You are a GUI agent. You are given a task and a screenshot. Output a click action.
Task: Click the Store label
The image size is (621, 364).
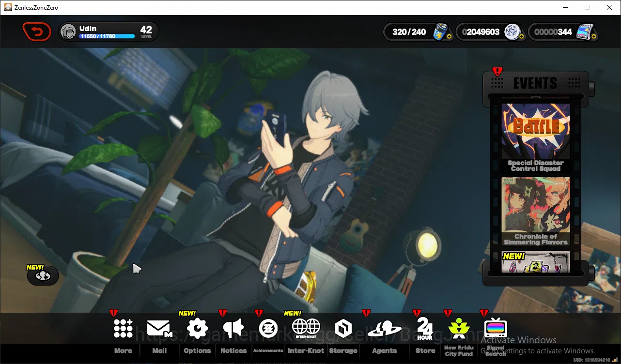tap(425, 350)
